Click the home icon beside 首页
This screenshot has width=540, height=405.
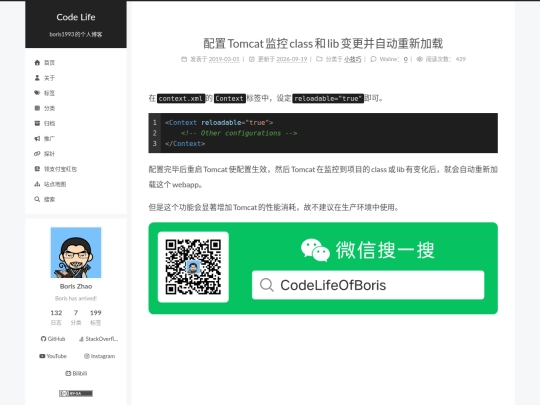coord(37,62)
